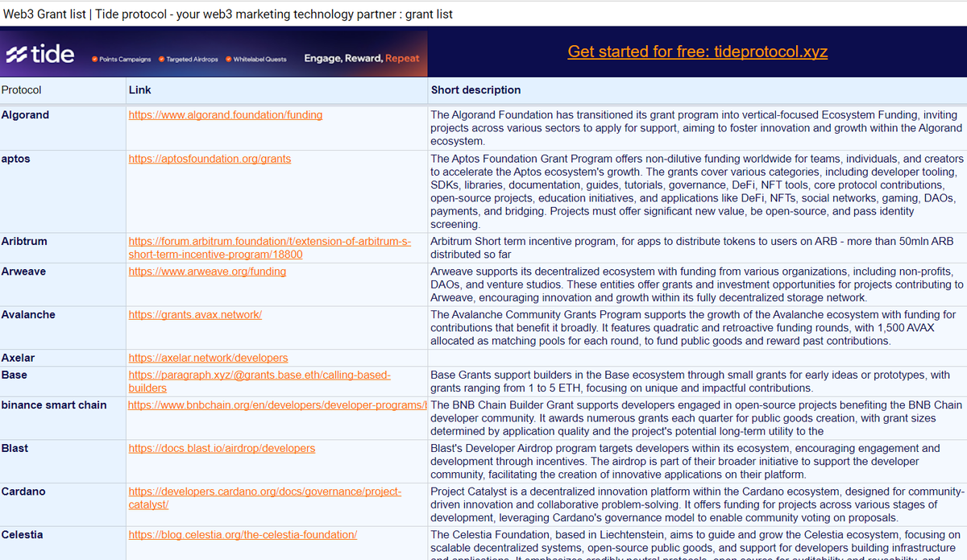Click the BNB Chain Builder Grant description
The height and width of the screenshot is (560, 967).
pyautogui.click(x=697, y=418)
